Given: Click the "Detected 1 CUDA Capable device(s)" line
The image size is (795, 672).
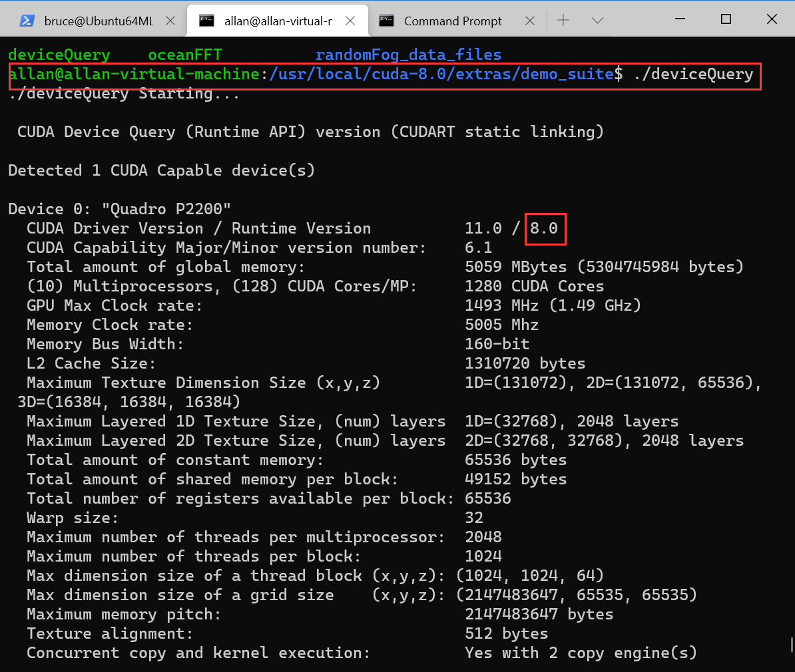Looking at the screenshot, I should 162,170.
